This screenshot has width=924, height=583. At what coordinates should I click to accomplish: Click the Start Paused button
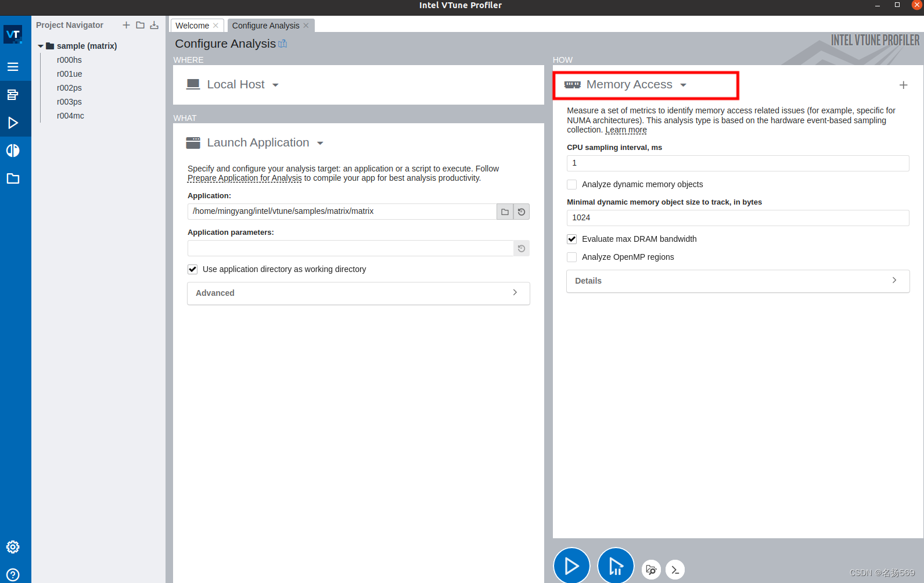coord(616,566)
